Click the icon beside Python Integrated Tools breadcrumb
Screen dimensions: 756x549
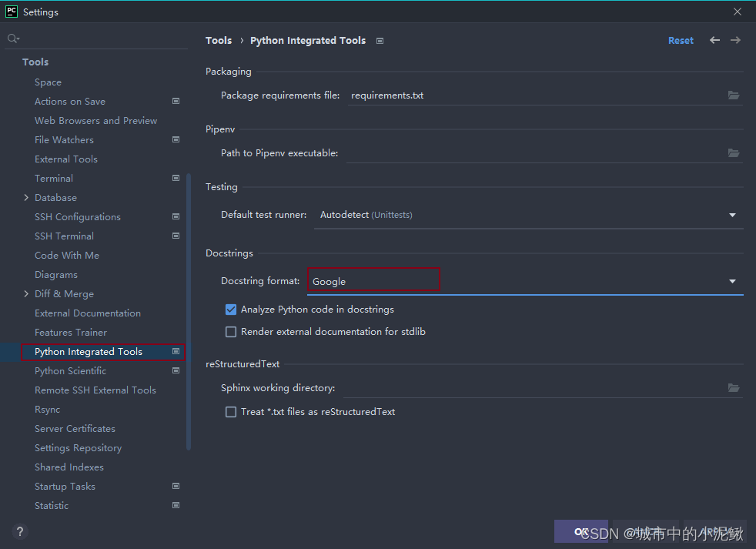tap(380, 40)
